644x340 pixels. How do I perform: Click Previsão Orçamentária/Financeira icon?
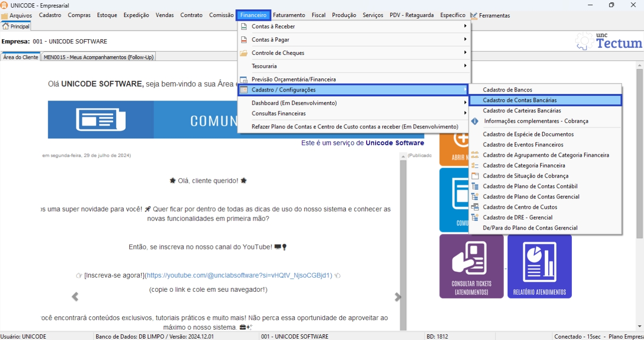pos(244,79)
